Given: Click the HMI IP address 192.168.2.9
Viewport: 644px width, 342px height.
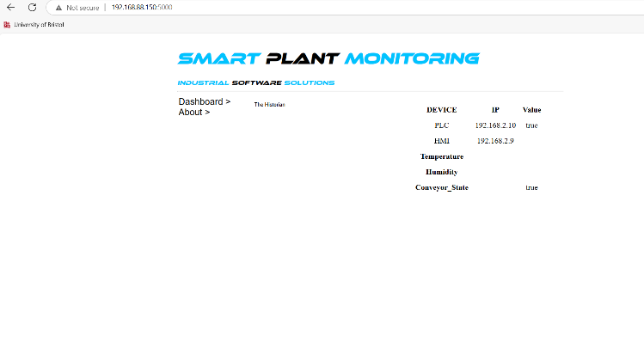Looking at the screenshot, I should tap(495, 141).
